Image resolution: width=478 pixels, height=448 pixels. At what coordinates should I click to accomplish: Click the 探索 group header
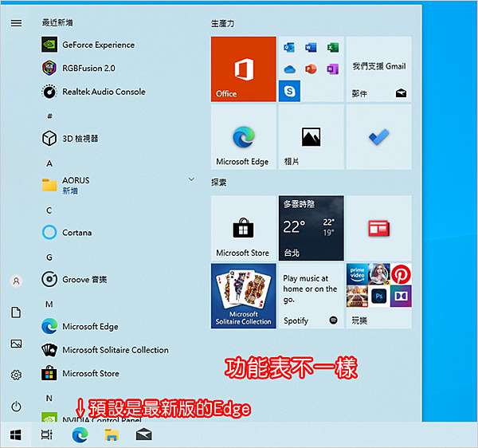218,183
